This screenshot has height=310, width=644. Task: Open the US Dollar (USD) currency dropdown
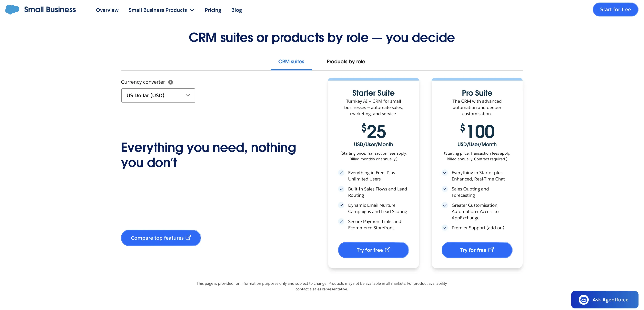pos(158,95)
